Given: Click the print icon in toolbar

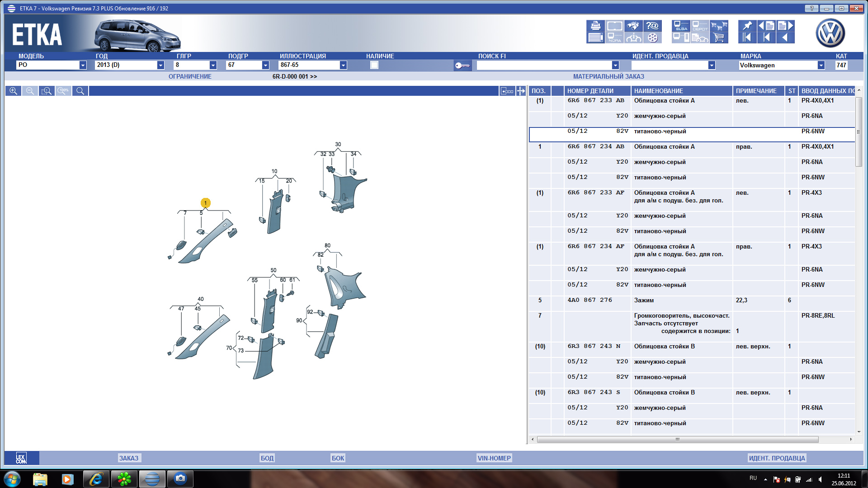Looking at the screenshot, I should (x=595, y=26).
